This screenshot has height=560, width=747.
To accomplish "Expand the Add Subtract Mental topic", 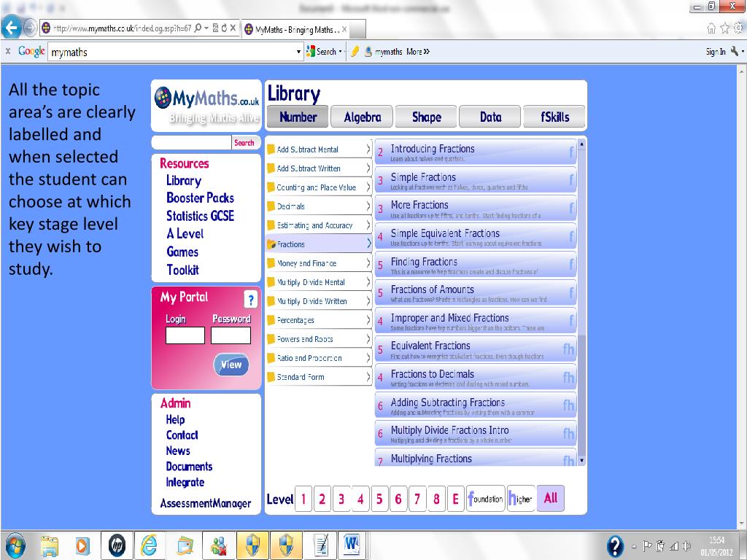I will (x=319, y=149).
